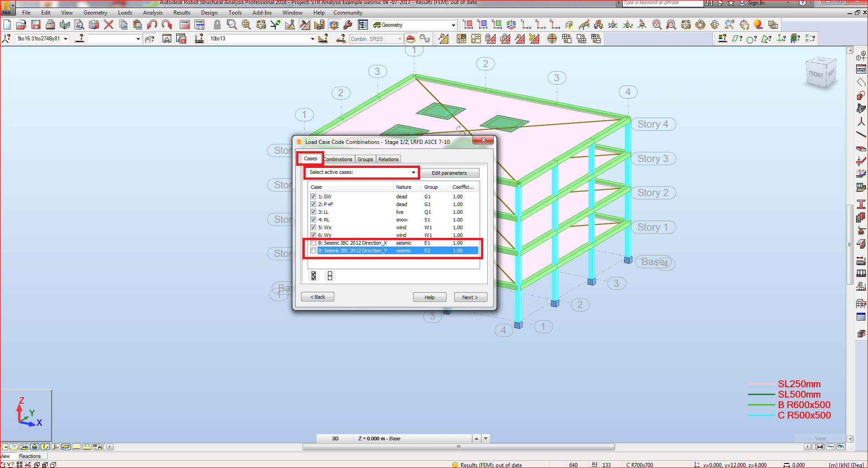
Task: Click the horizontal scrollbar thumb
Action: pos(459,447)
